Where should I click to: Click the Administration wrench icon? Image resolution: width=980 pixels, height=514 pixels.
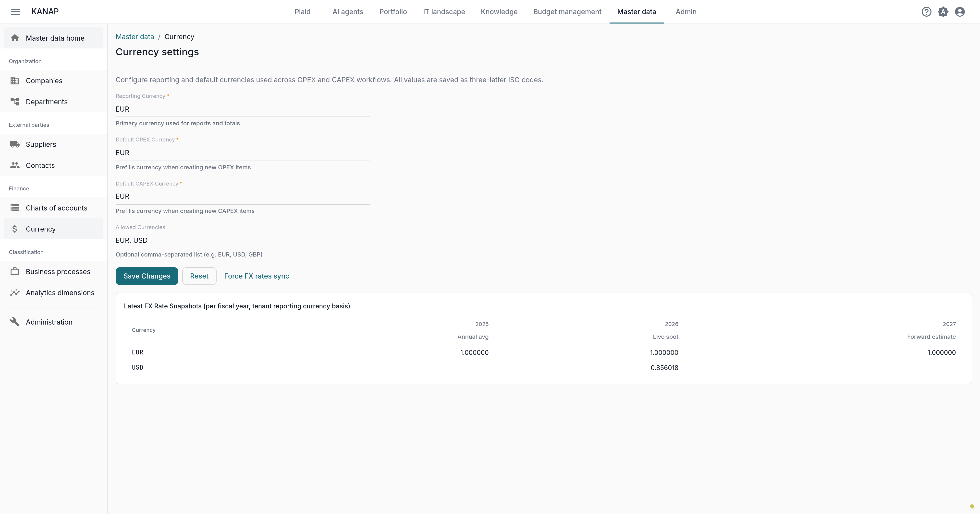[15, 322]
